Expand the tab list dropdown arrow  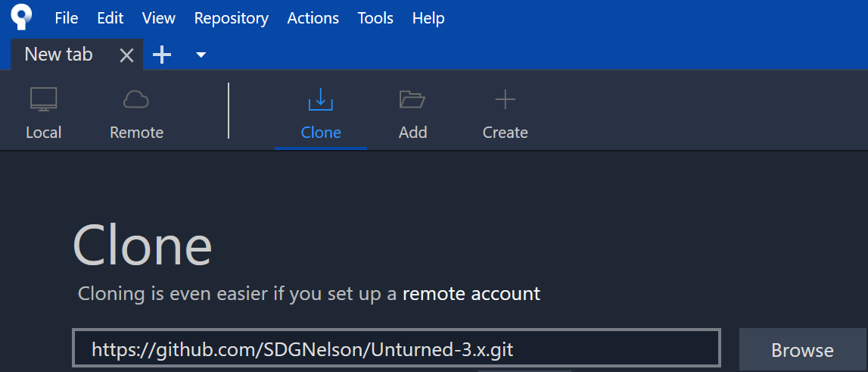(x=201, y=55)
